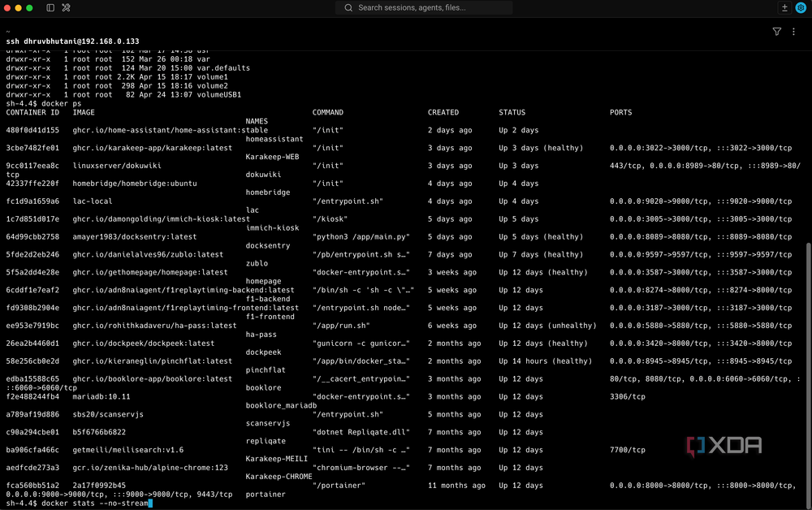This screenshot has height=510, width=812.
Task: Click container ID 480f0d41d155
Action: [32, 130]
